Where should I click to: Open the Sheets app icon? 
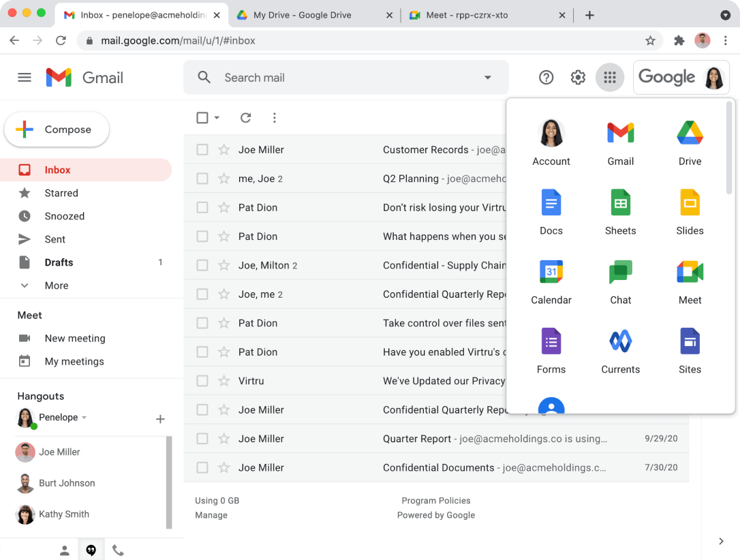(x=620, y=211)
